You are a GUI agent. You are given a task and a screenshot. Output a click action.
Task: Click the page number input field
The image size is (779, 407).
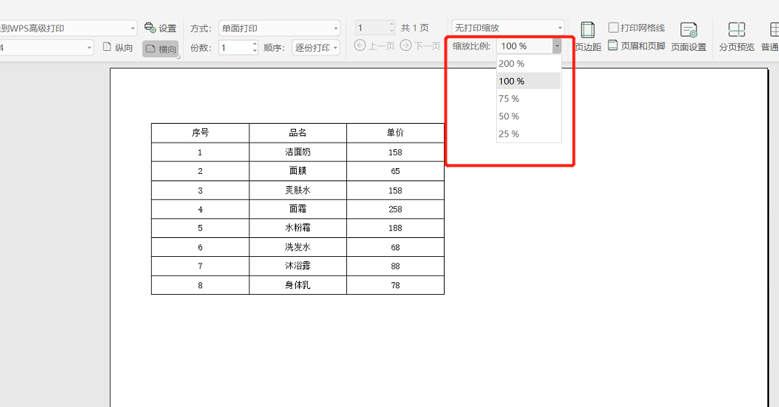[372, 28]
